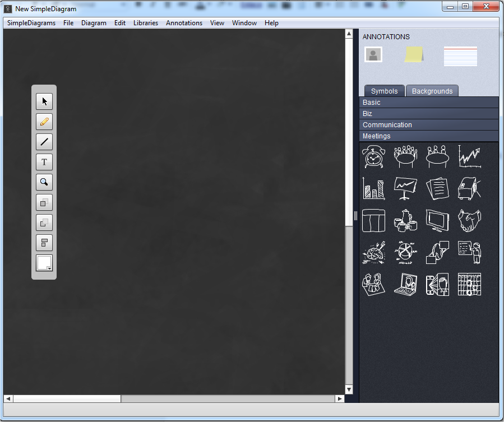The width and height of the screenshot is (504, 422).
Task: Open the white color swatch picker
Action: [x=44, y=263]
